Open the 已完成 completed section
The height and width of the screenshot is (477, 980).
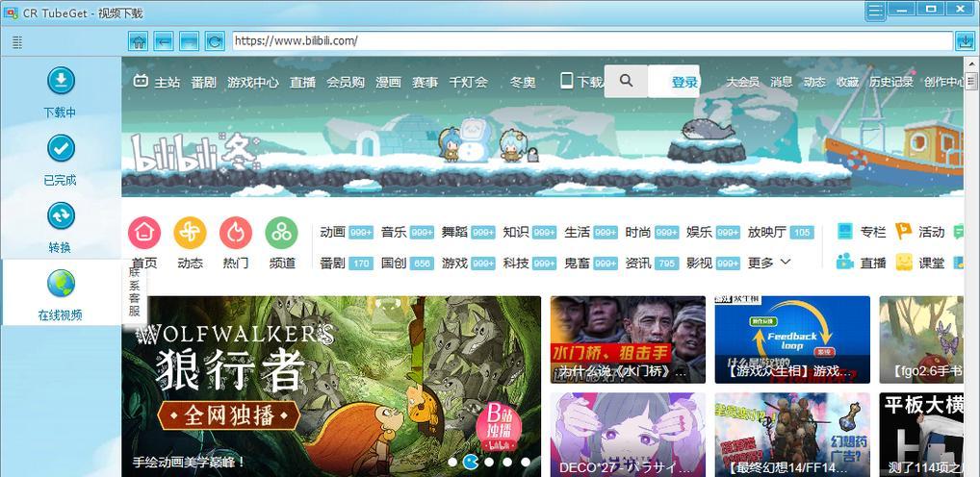point(61,161)
